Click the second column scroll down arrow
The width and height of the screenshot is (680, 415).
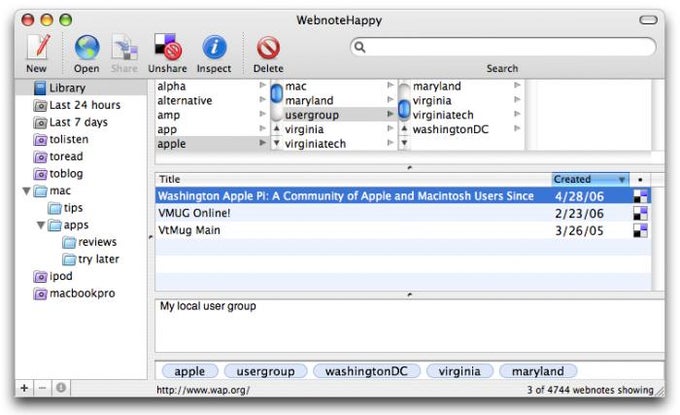(276, 143)
